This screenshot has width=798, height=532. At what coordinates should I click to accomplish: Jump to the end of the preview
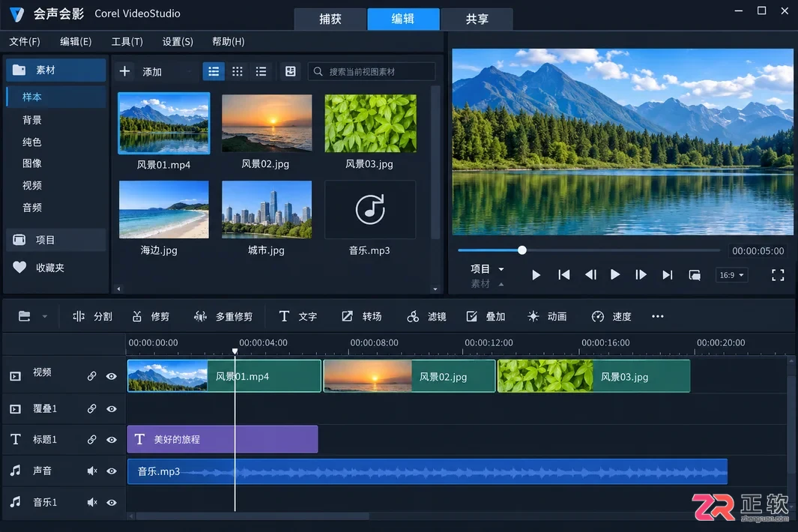pos(667,276)
